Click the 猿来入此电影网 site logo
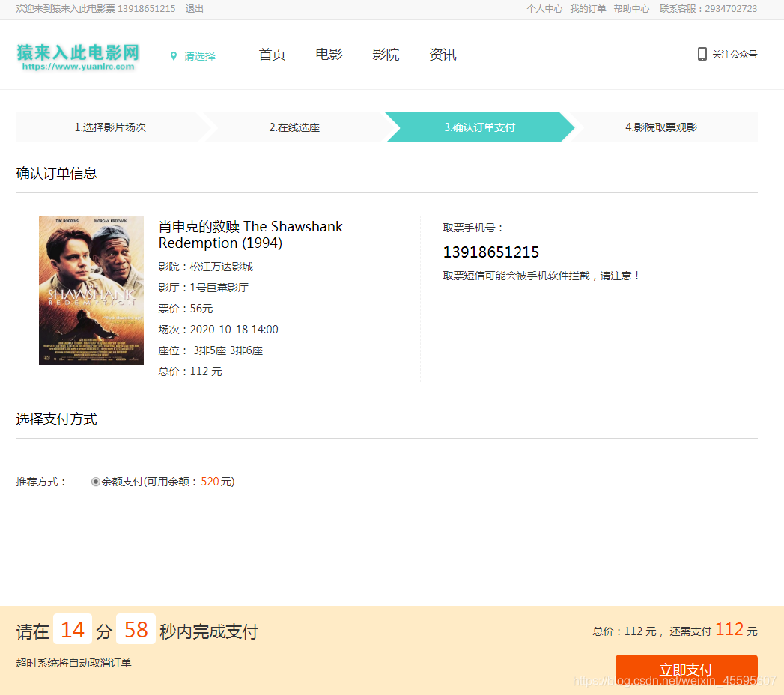Screen dimensions: 784x695 (78, 57)
